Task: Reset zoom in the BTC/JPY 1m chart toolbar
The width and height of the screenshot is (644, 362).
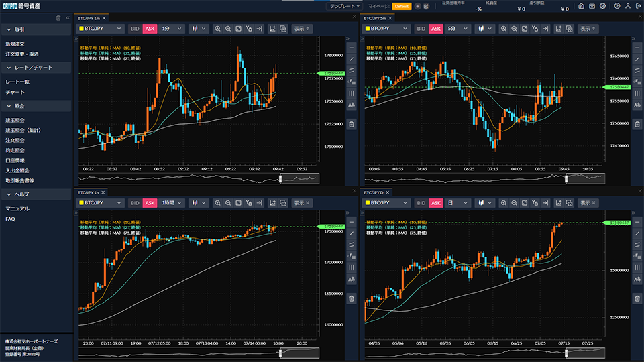Action: 238,29
